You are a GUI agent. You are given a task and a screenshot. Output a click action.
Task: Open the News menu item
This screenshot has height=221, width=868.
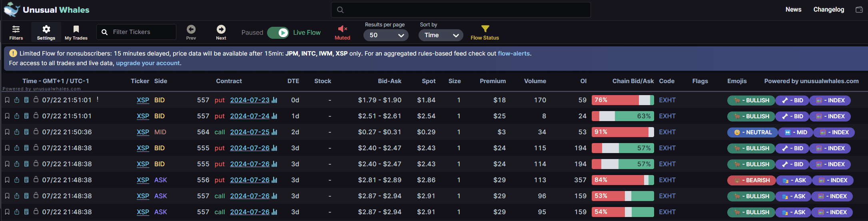pyautogui.click(x=794, y=10)
